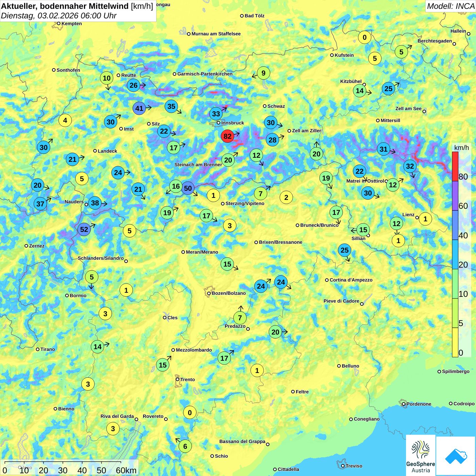Click the yellow 4 km/h station marker
The image size is (476, 476).
65,120
